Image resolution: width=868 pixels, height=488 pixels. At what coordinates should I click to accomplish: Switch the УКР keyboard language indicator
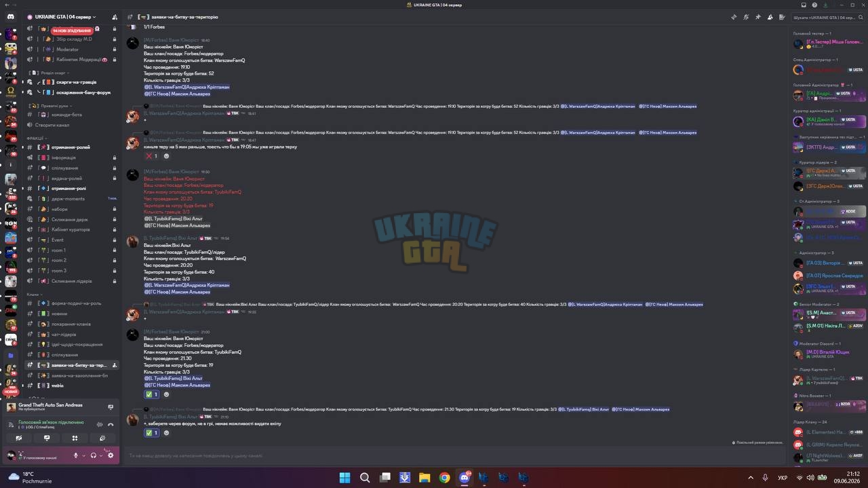point(783,478)
